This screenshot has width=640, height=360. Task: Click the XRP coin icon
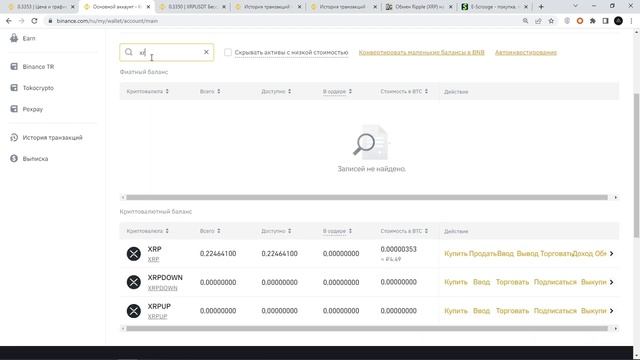click(133, 254)
